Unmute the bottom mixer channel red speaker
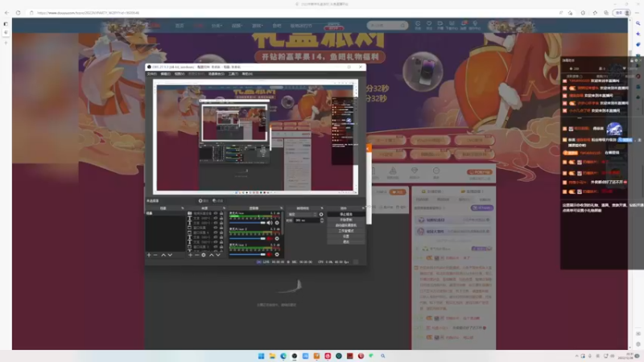 coord(270,254)
